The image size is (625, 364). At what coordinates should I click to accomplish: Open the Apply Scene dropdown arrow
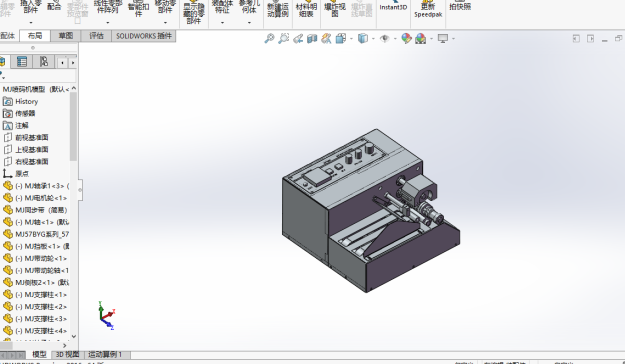pyautogui.click(x=431, y=39)
